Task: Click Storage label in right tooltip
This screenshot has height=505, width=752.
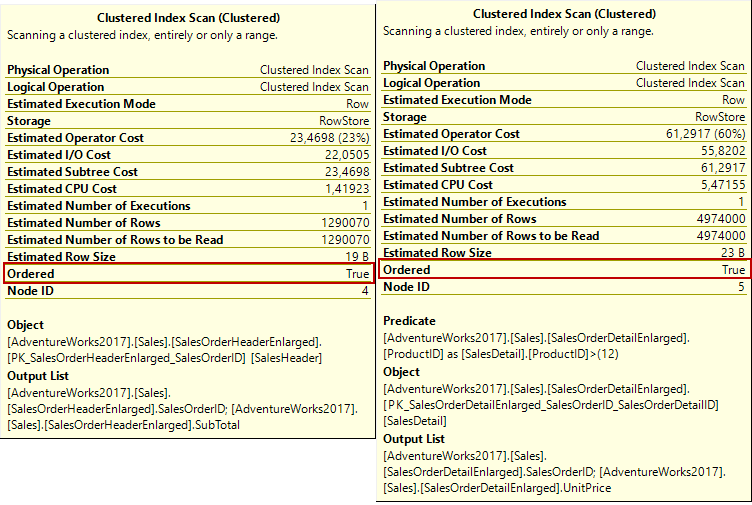Action: [405, 117]
